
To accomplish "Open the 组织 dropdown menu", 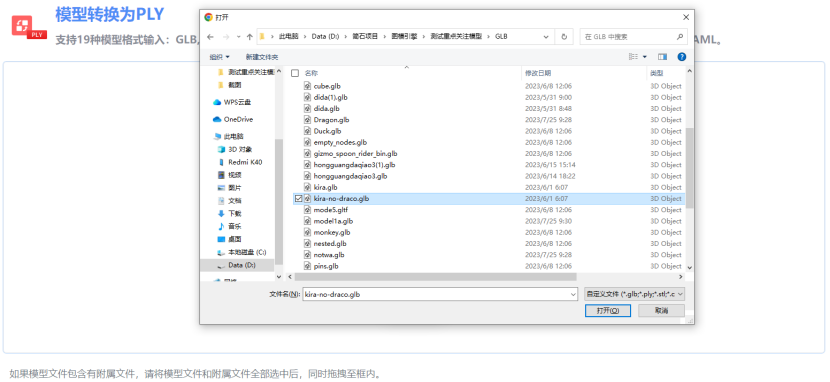I will click(x=220, y=57).
